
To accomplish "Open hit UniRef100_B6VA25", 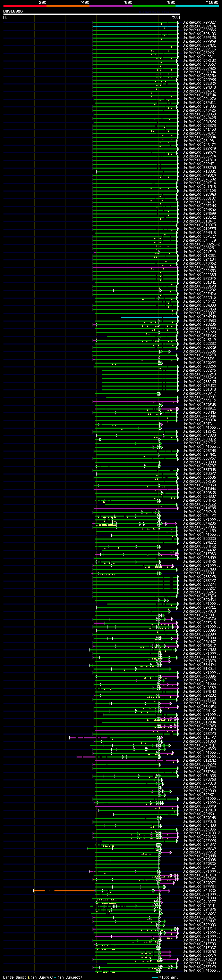I will (199, 68).
